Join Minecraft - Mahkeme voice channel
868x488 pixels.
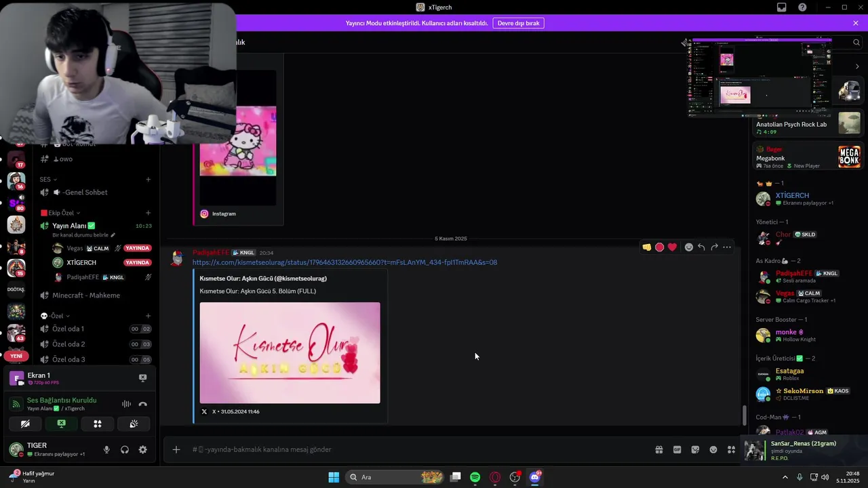96,296
